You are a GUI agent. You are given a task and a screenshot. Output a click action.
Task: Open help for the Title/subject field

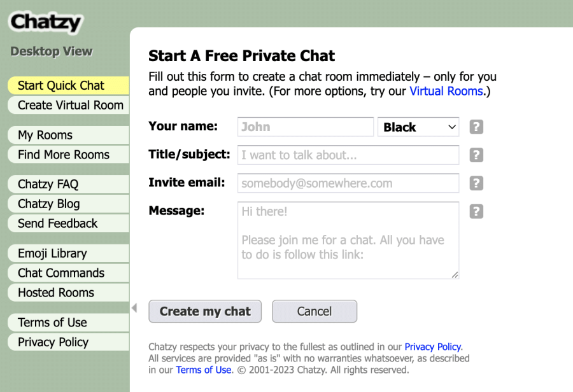[x=476, y=155]
